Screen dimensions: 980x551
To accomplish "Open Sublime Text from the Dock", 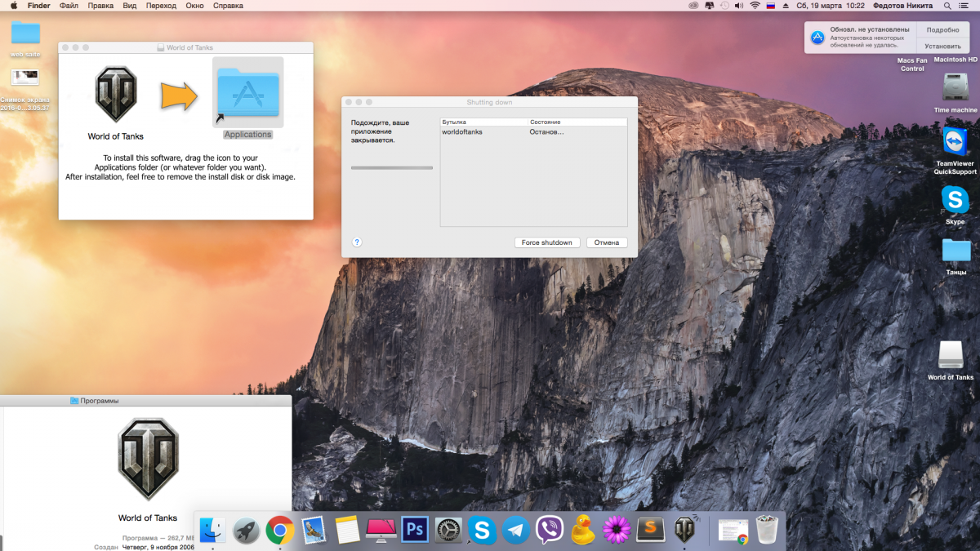I will point(651,530).
